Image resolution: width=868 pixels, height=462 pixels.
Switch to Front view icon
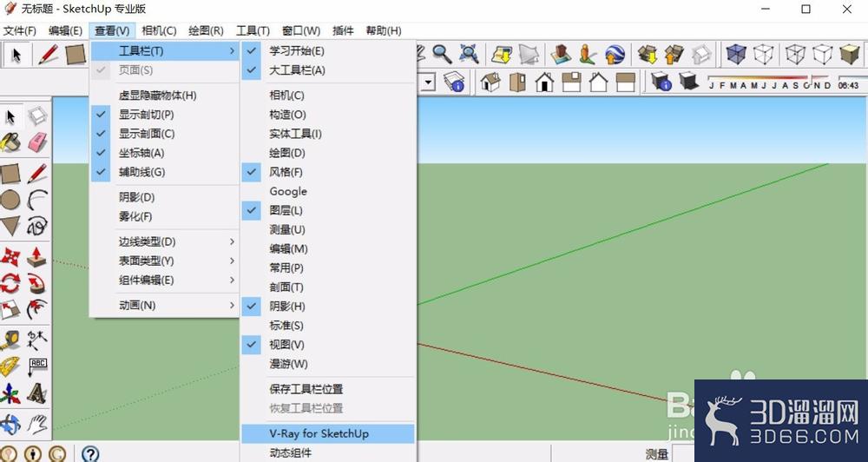pyautogui.click(x=545, y=82)
